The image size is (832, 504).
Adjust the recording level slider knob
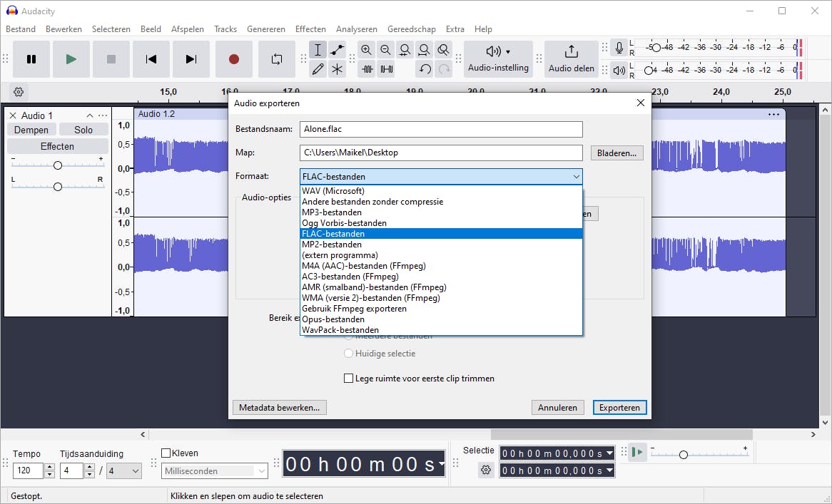(656, 48)
